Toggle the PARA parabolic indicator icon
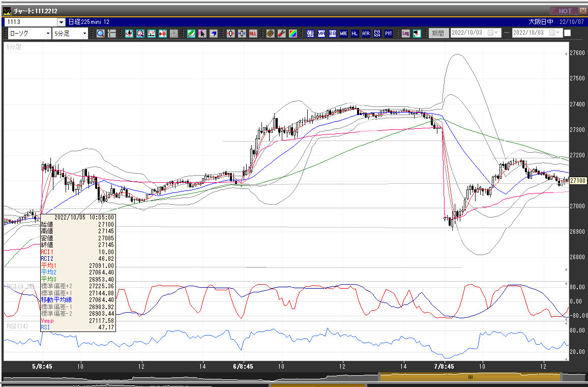 pyautogui.click(x=377, y=34)
